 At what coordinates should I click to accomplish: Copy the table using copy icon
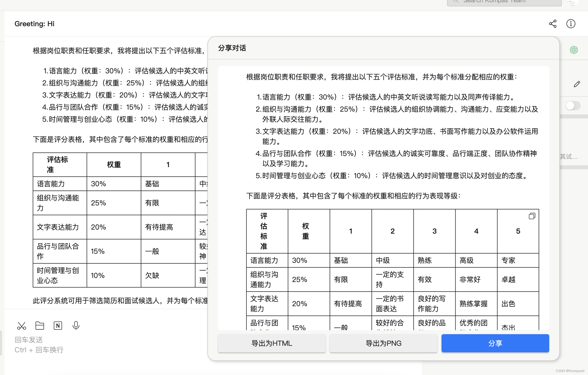[532, 216]
